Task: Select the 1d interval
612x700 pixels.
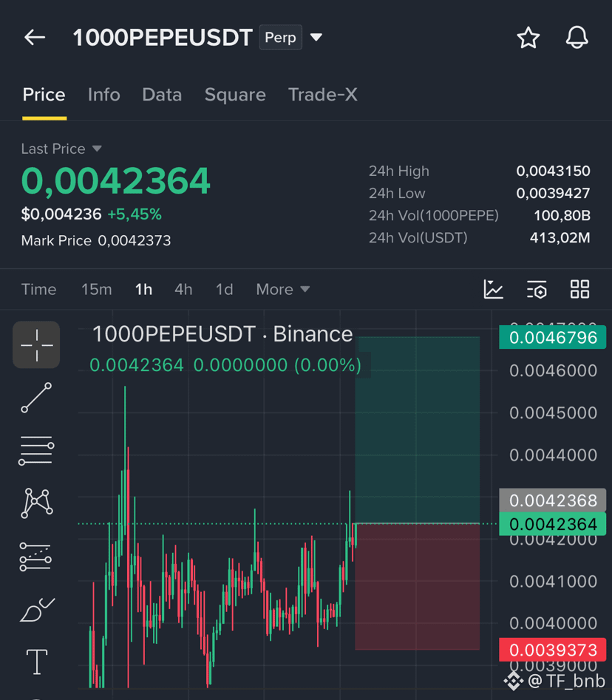Action: click(x=225, y=289)
